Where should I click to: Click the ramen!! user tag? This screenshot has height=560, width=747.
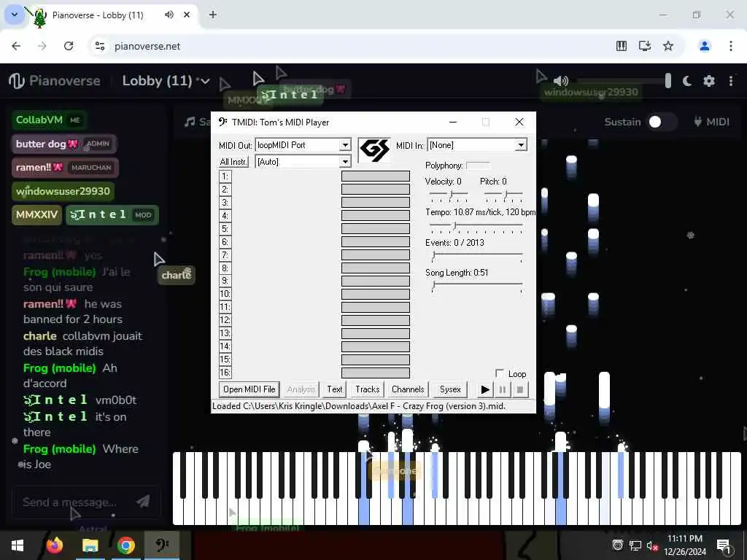coord(65,167)
